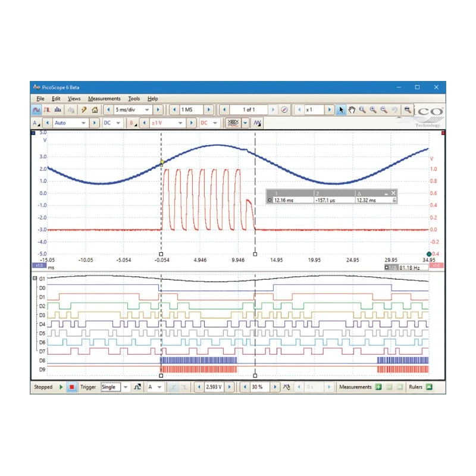Decrease pre-trigger 30 % value

tap(245, 387)
